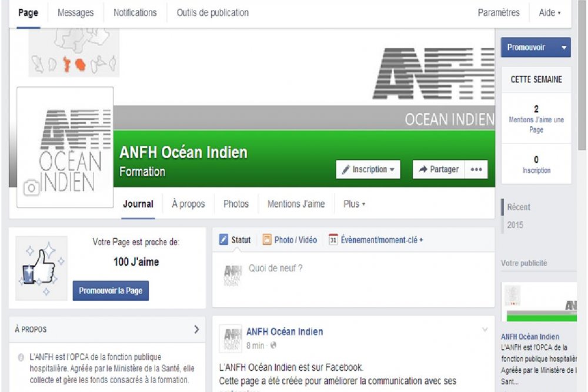Click the info icon in À propos

tap(21, 357)
